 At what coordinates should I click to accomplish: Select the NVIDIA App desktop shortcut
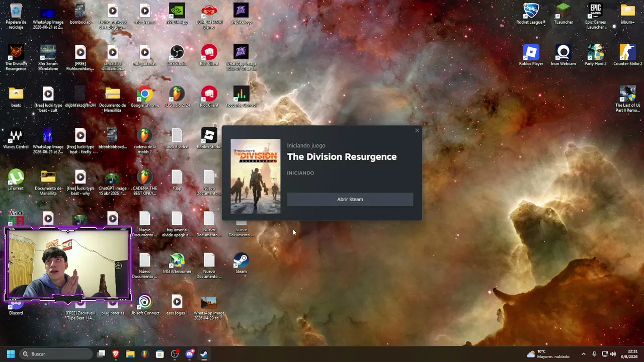[x=177, y=14]
